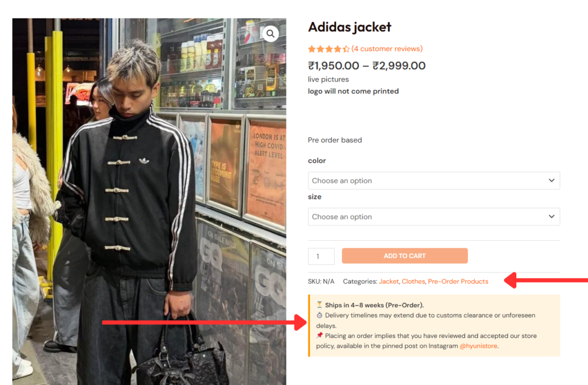
Task: Click the red arrow pointing at categories
Action: coord(546,281)
